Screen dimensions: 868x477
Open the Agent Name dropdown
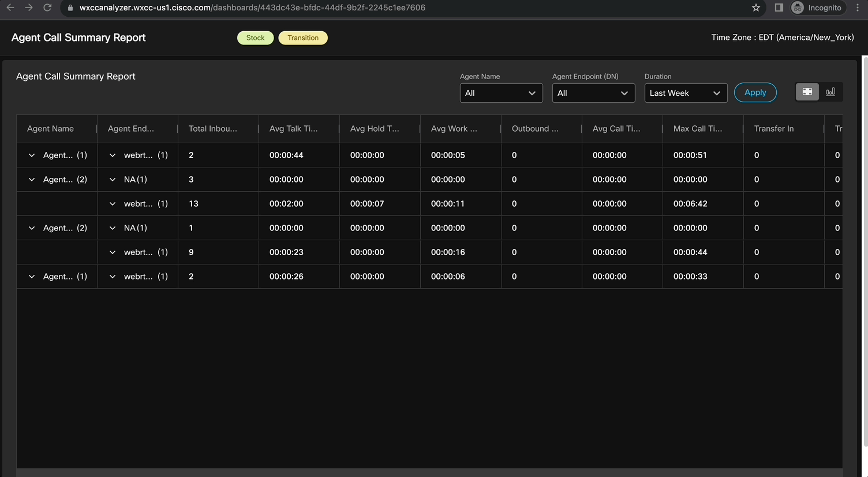pyautogui.click(x=500, y=93)
